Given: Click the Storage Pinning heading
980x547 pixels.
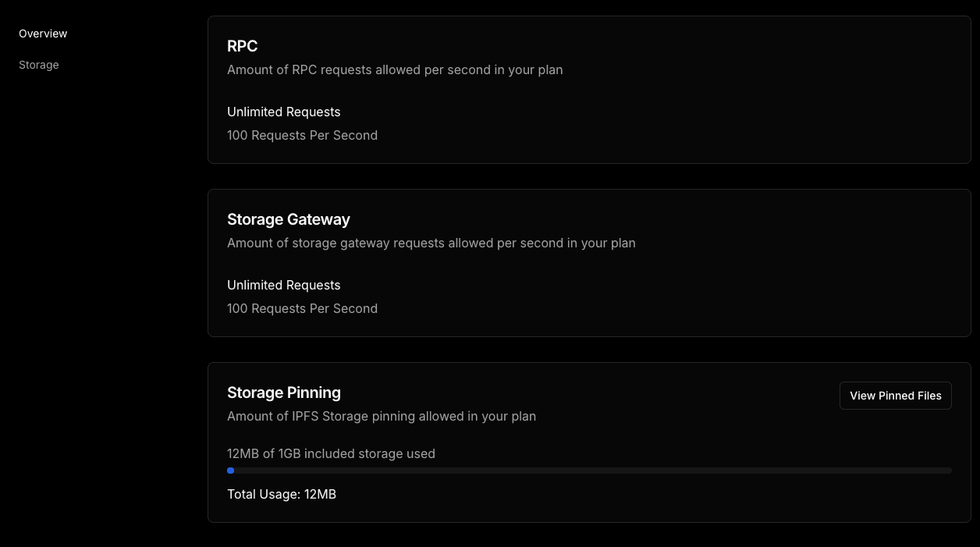Looking at the screenshot, I should pos(283,392).
